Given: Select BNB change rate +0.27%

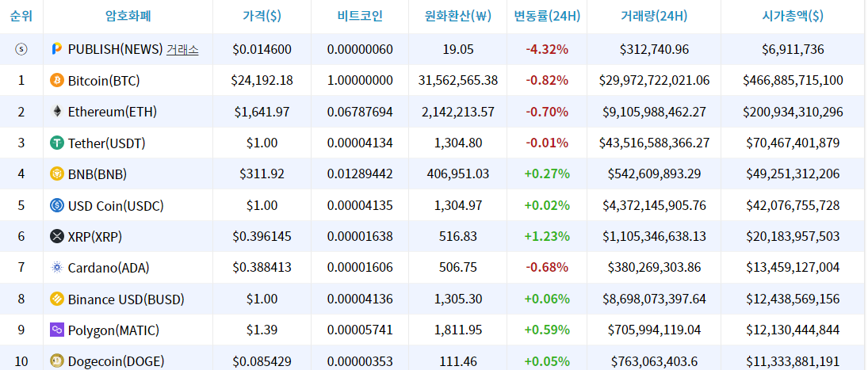Looking at the screenshot, I should coord(547,174).
